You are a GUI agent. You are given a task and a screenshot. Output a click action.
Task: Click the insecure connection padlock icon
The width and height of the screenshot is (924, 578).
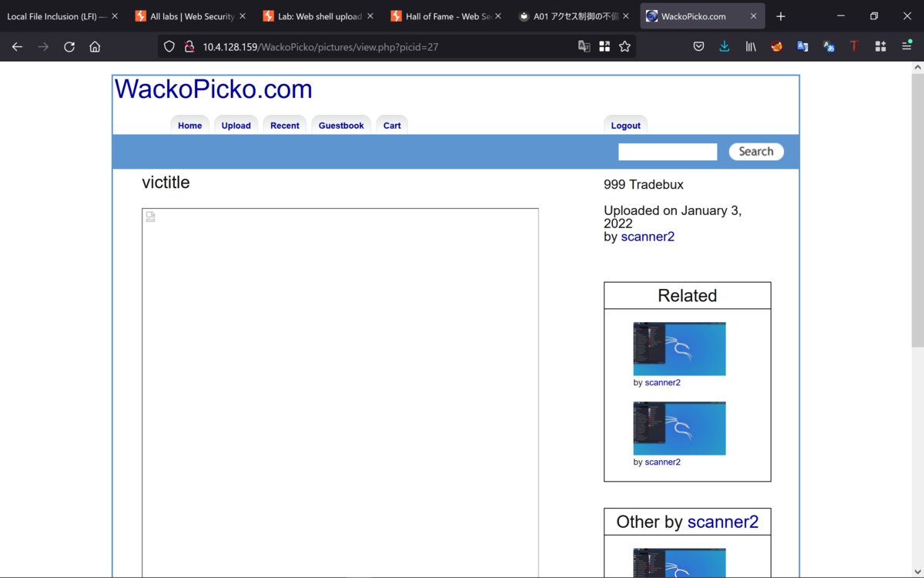189,46
